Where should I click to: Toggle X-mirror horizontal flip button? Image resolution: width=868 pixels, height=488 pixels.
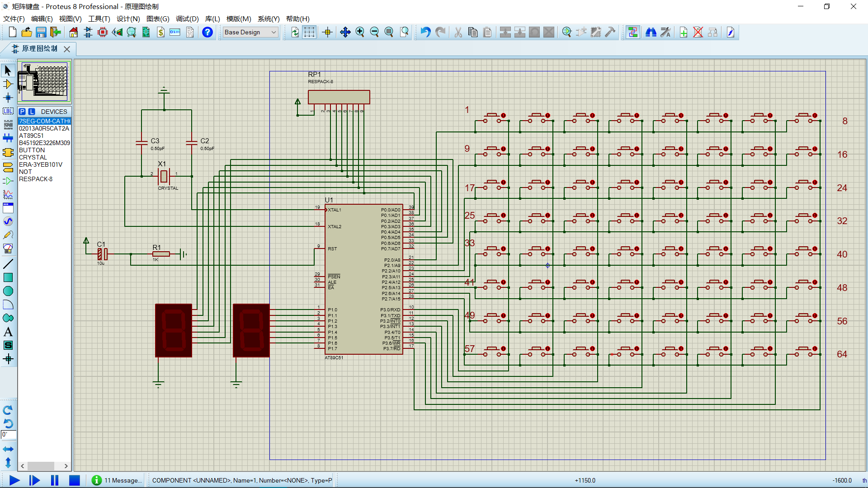8,449
